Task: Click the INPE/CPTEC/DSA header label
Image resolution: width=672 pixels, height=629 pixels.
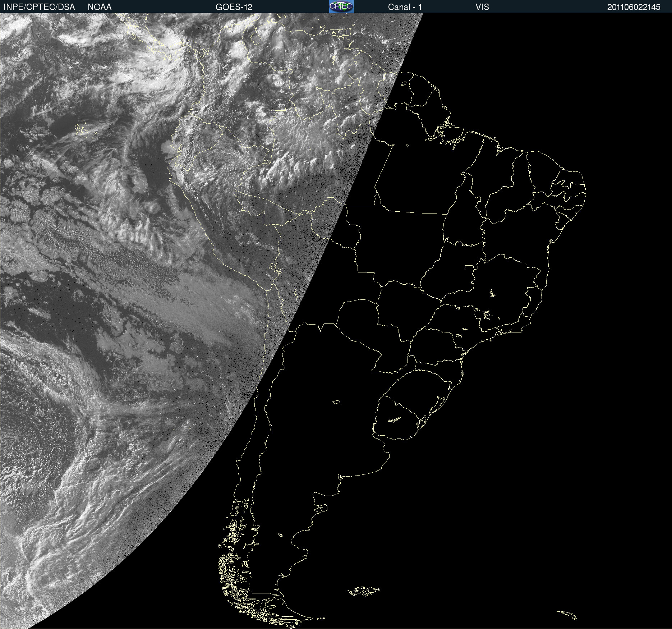Action: [39, 7]
